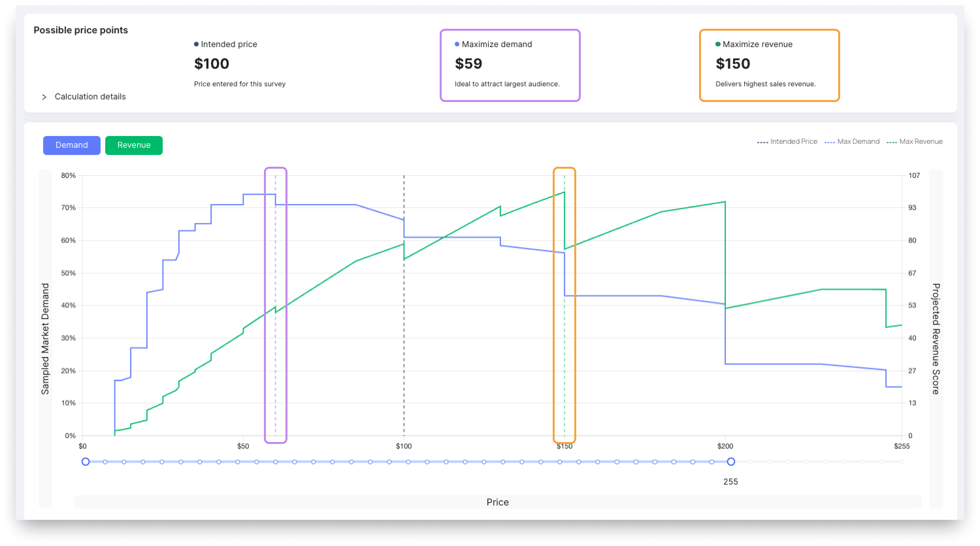Toggle the Demand series button
The image size is (980, 546).
[72, 145]
